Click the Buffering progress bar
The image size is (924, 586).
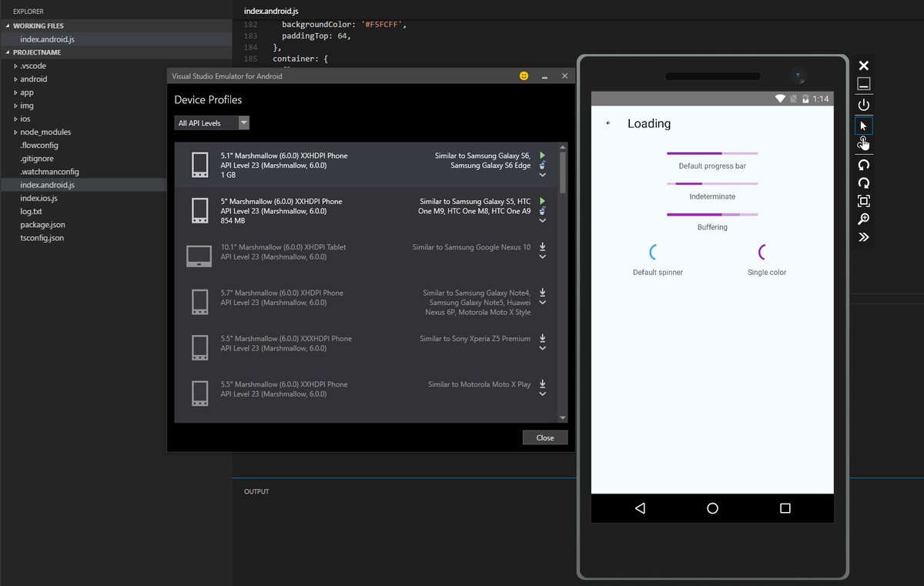(x=712, y=214)
